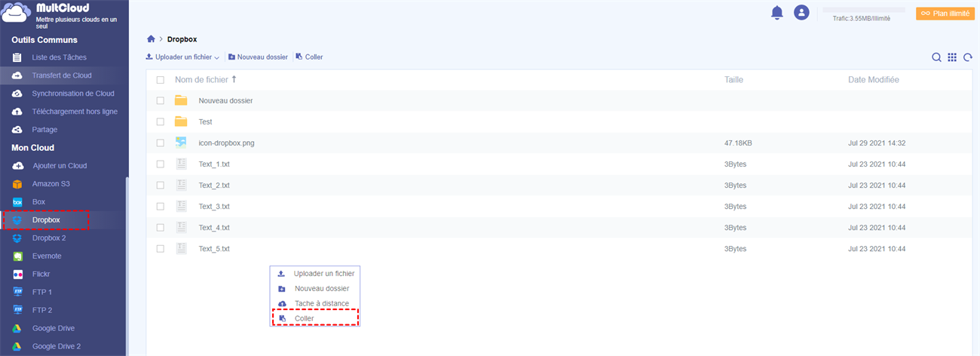Open Transfert de Cloud
Screen dimensions: 980x356
click(61, 75)
